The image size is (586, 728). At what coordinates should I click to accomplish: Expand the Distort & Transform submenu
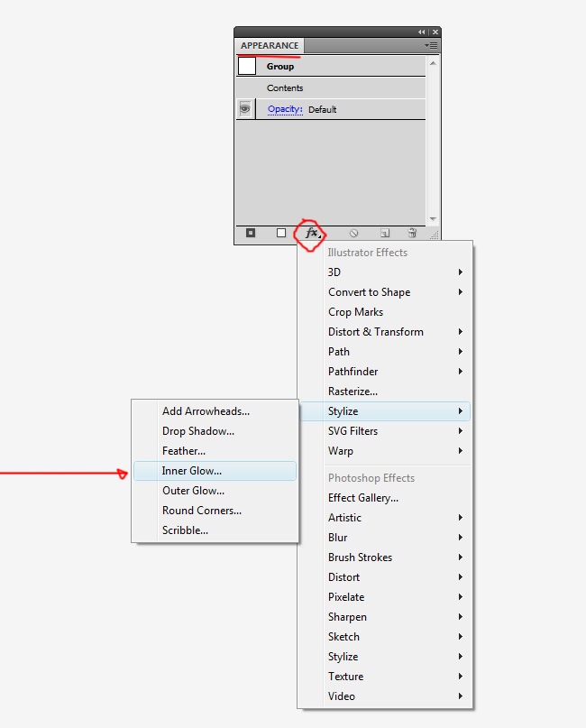[385, 331]
